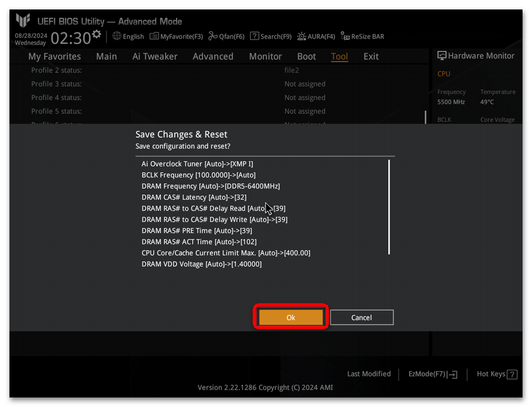Screen dimensions: 532x407
Task: Open the Exit menu tab
Action: 371,57
